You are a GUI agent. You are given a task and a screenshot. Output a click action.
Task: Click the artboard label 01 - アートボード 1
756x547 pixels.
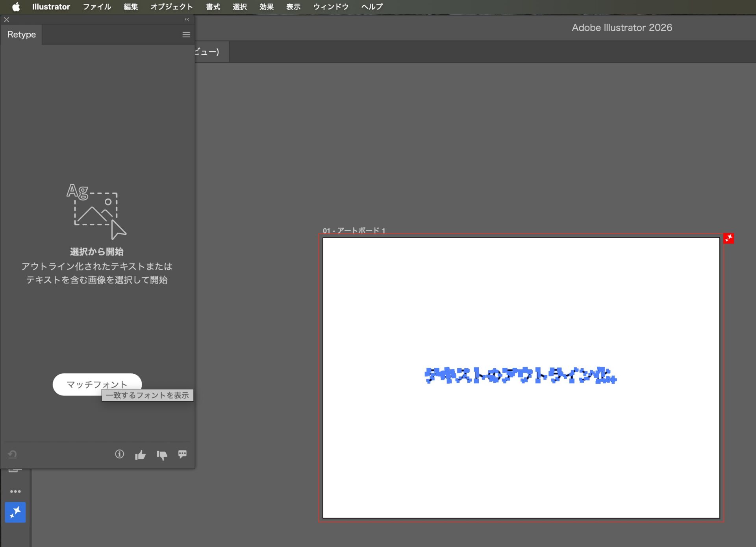click(x=354, y=230)
